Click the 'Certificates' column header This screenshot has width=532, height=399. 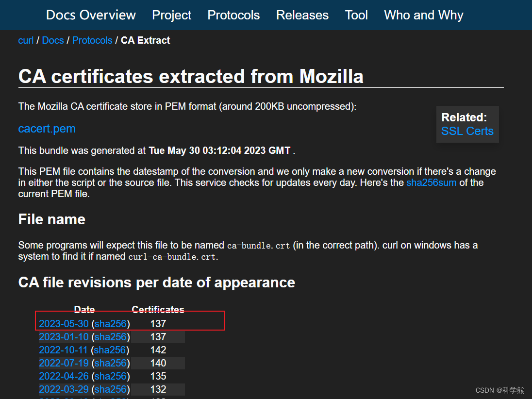coord(158,309)
